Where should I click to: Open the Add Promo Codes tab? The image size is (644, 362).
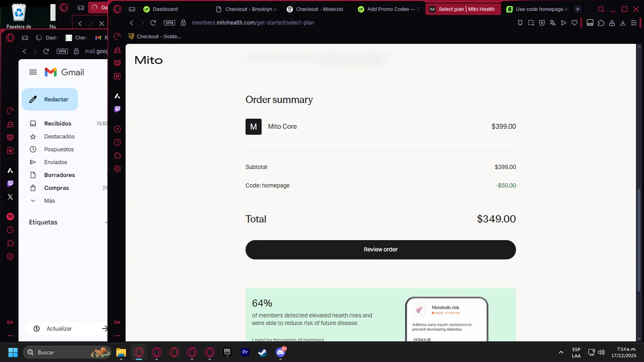(389, 9)
